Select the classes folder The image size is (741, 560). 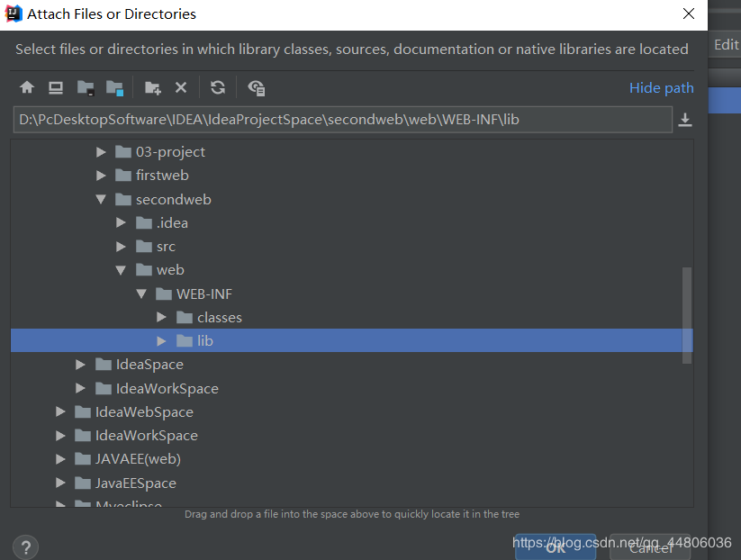click(x=220, y=318)
